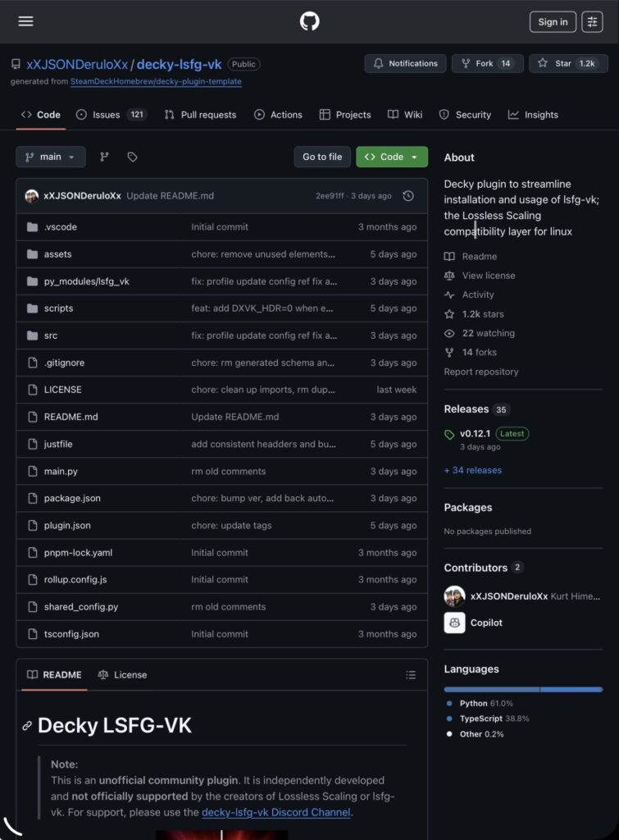
Task: View branches via the branch icon
Action: [104, 157]
